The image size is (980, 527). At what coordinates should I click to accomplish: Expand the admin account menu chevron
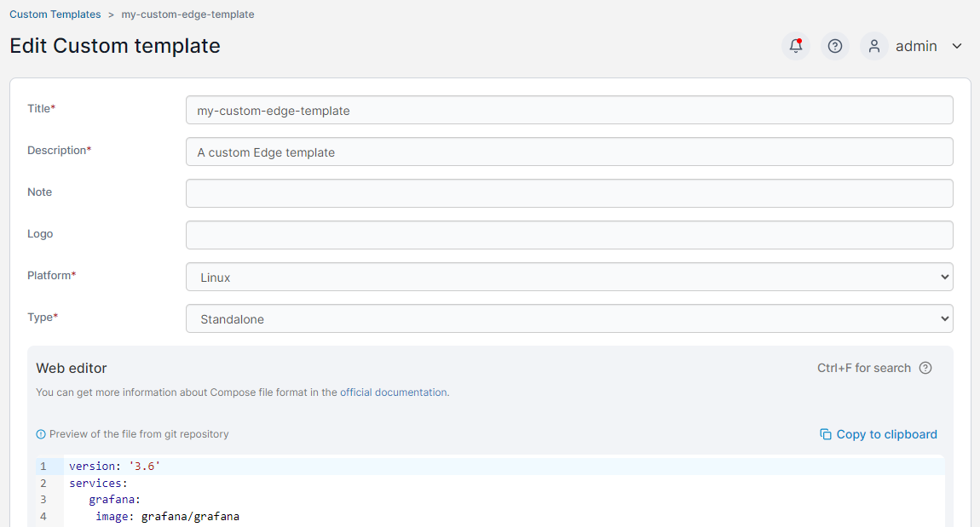click(957, 46)
